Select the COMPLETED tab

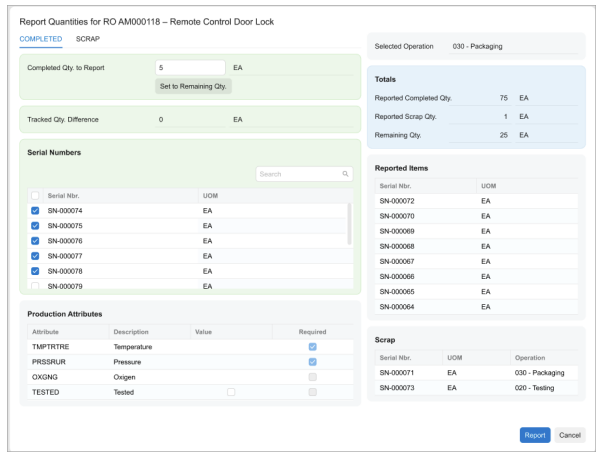click(x=41, y=39)
